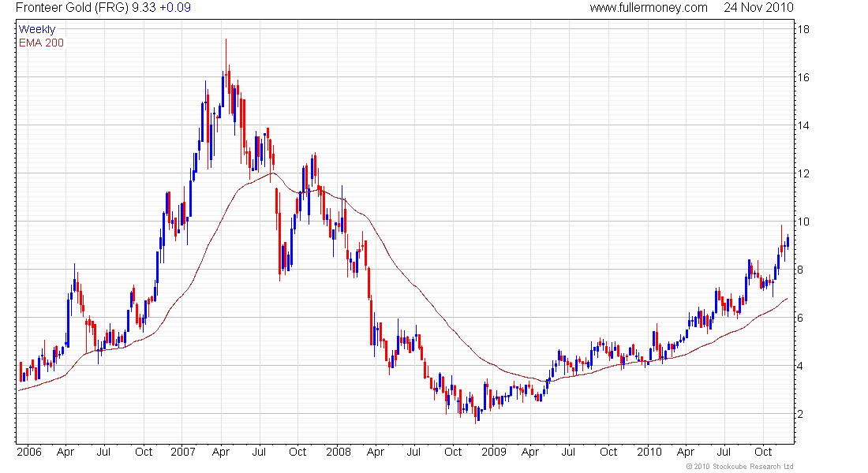Click the 4 price axis label
Viewport: 868px width, 473px height.
click(800, 366)
